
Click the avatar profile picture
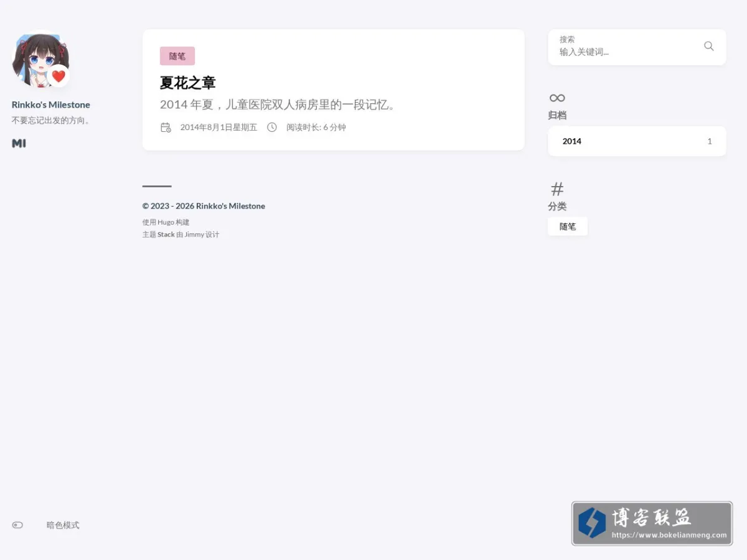(40, 60)
